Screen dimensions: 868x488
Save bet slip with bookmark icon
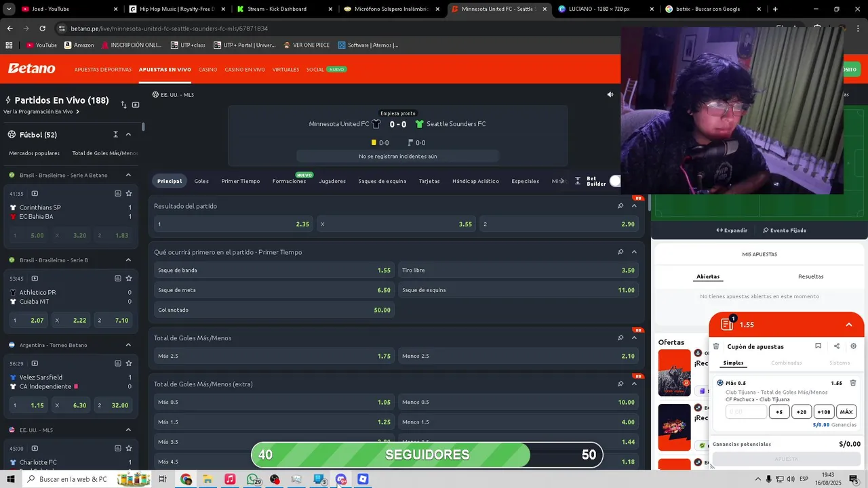tap(818, 346)
